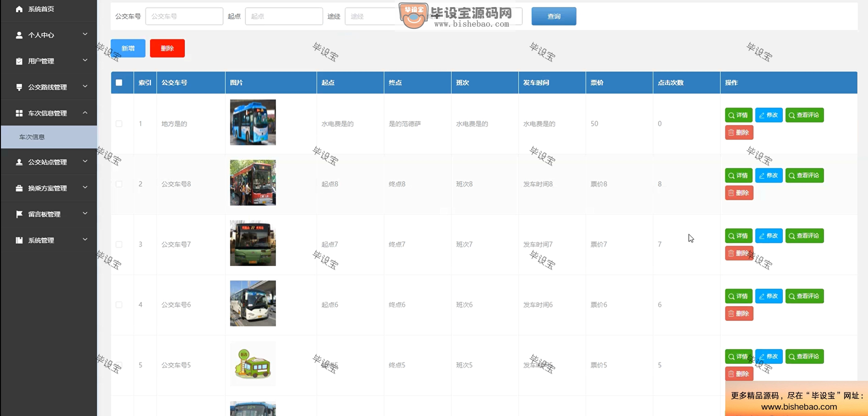Click trash icon in 公交车号7 删除 button
This screenshot has height=416, width=868.
(731, 253)
